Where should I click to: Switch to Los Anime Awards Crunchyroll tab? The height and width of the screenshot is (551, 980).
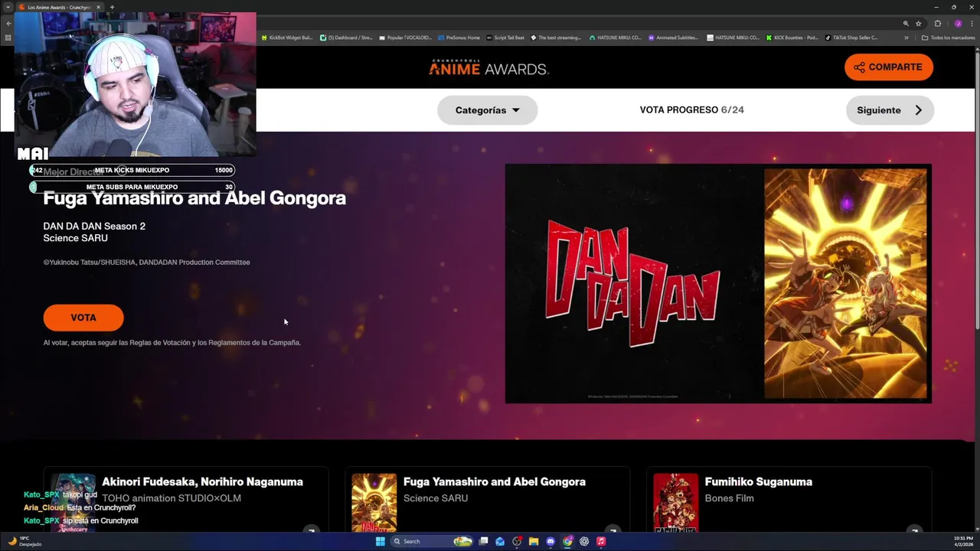[x=58, y=7]
